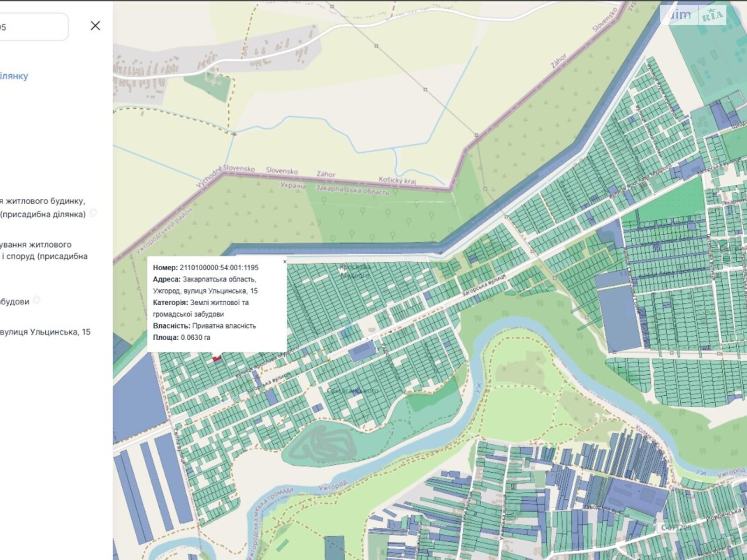This screenshot has width=747, height=560.
Task: Click copy icon beside забудови text
Action: point(37,300)
